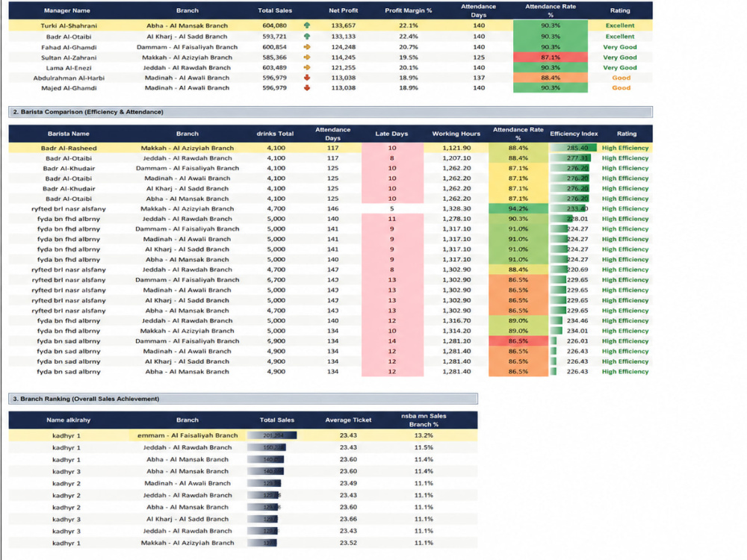The image size is (747, 560).
Task: Select the 'drinks Total' column header
Action: click(275, 134)
